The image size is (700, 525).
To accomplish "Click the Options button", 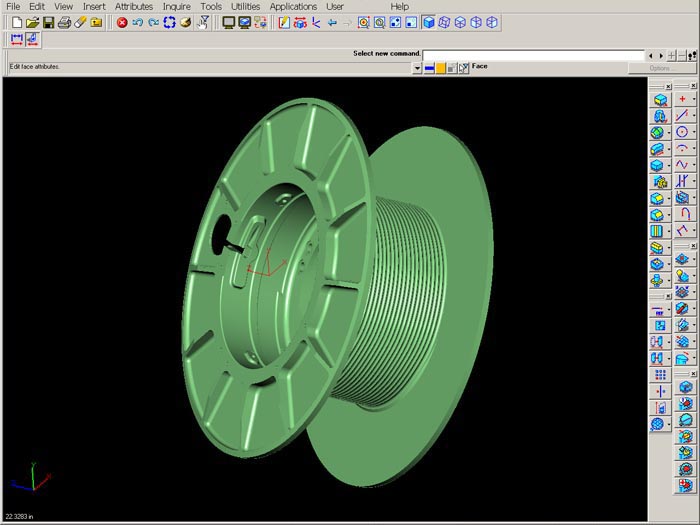I will (659, 68).
